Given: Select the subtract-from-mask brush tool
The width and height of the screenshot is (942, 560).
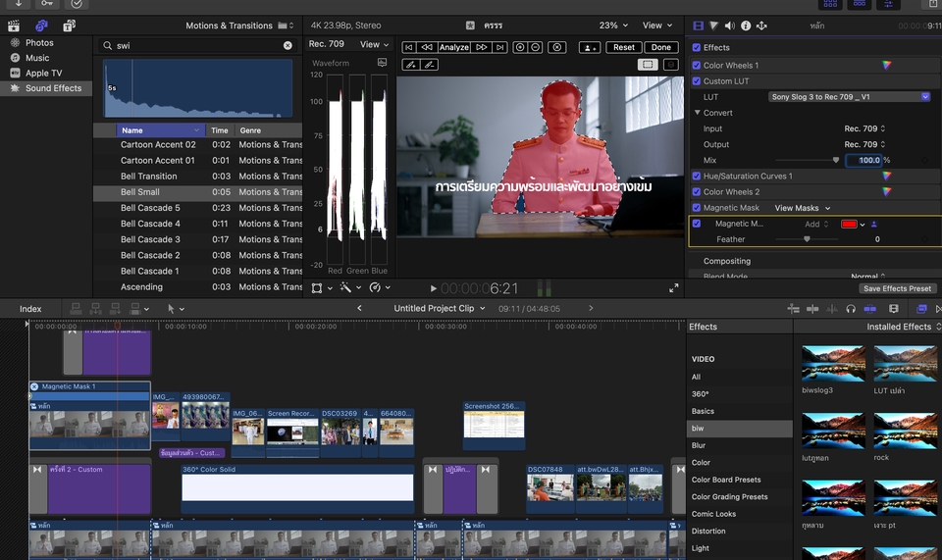Looking at the screenshot, I should (429, 65).
